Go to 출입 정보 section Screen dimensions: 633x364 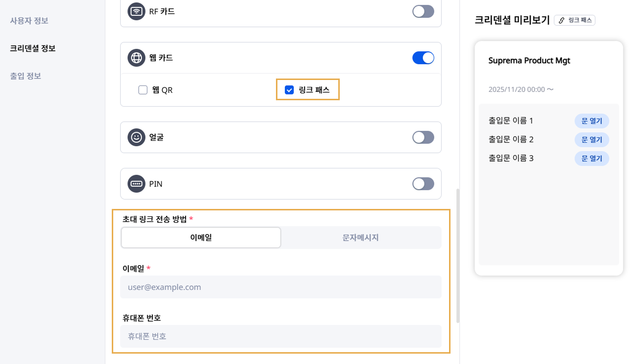click(25, 76)
